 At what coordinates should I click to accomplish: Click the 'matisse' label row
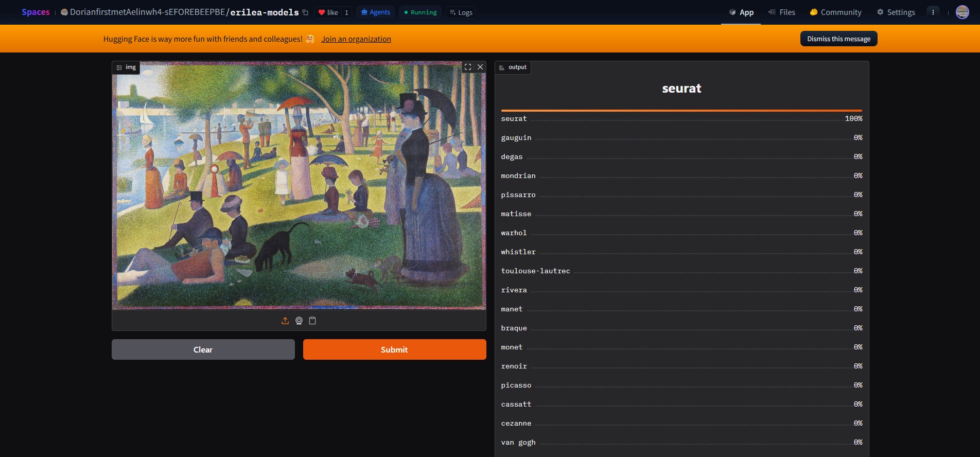tap(681, 214)
